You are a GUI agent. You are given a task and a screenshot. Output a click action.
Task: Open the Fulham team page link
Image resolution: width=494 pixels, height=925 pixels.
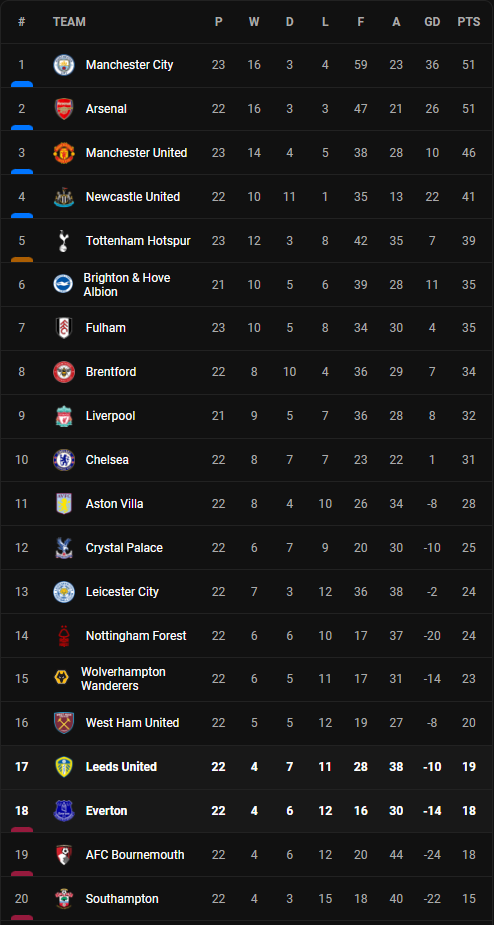point(106,328)
